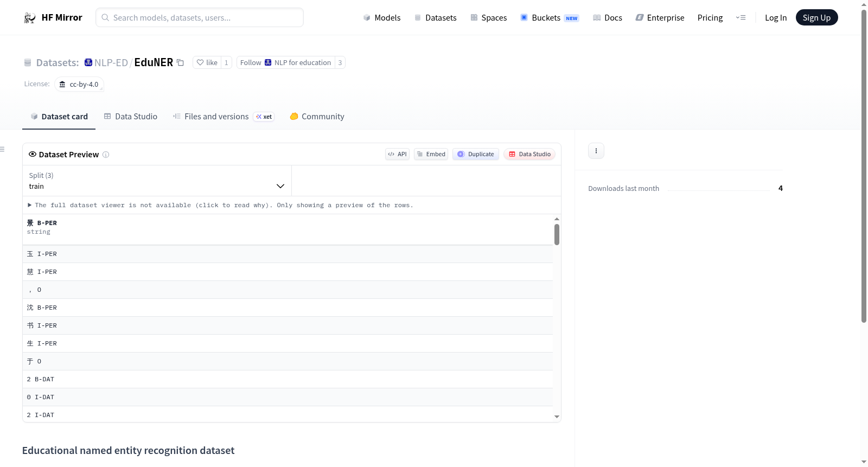This screenshot has height=467, width=868.
Task: Open the Community tab
Action: [317, 117]
